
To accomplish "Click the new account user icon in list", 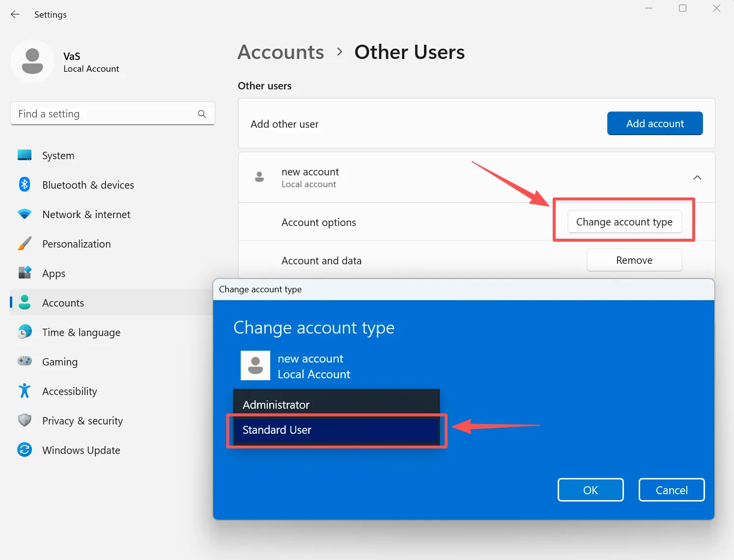I will click(259, 177).
